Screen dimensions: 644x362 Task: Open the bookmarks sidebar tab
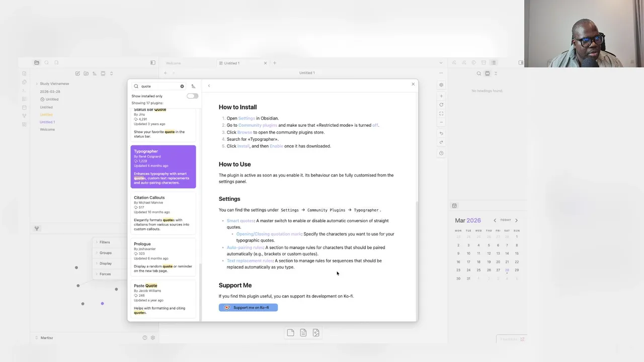point(56,63)
